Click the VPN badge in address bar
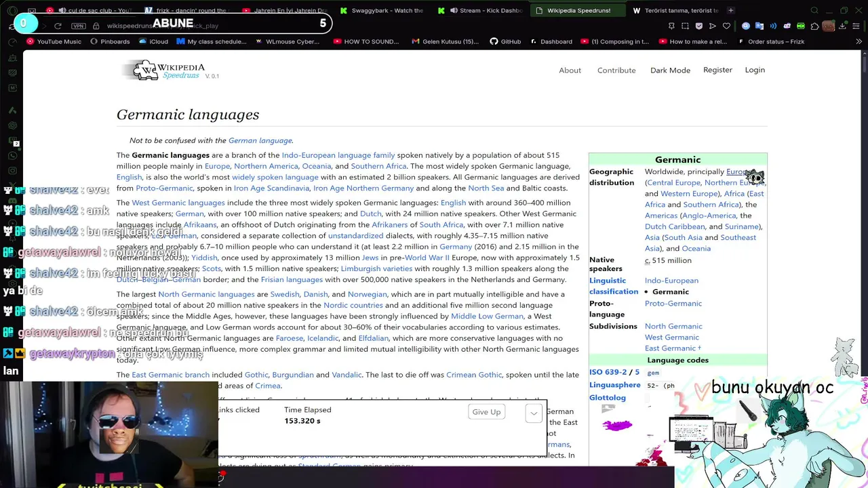This screenshot has height=488, width=868. [x=78, y=26]
